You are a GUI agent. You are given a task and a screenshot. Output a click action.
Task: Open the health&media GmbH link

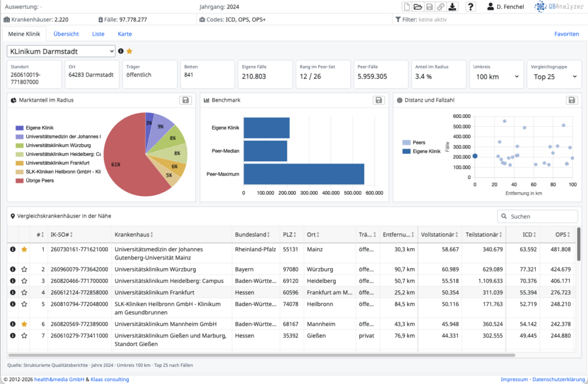[59, 379]
